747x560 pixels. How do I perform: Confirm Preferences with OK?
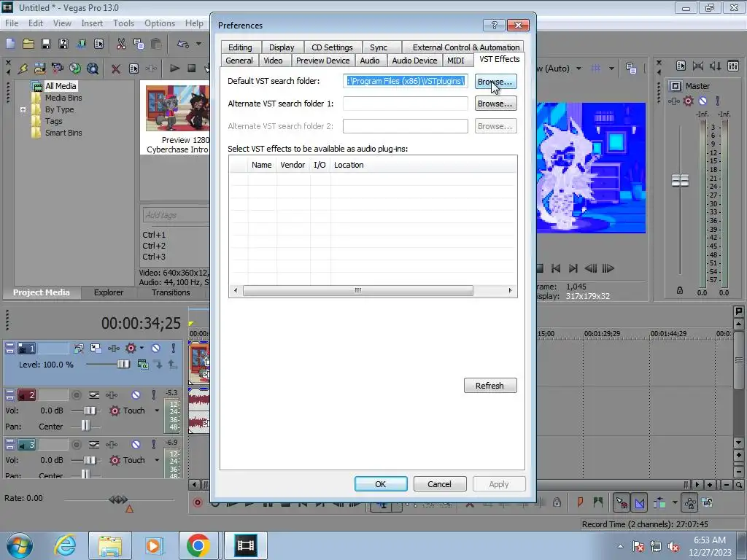click(381, 484)
